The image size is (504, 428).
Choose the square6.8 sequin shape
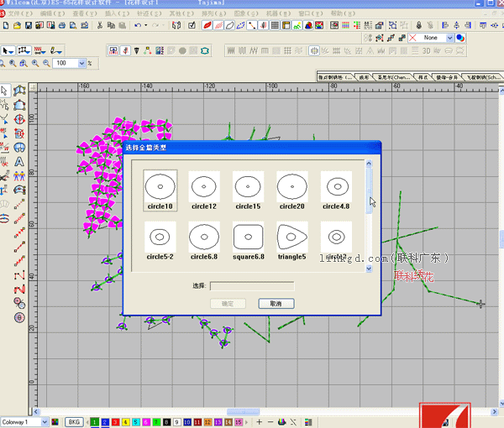tap(249, 237)
